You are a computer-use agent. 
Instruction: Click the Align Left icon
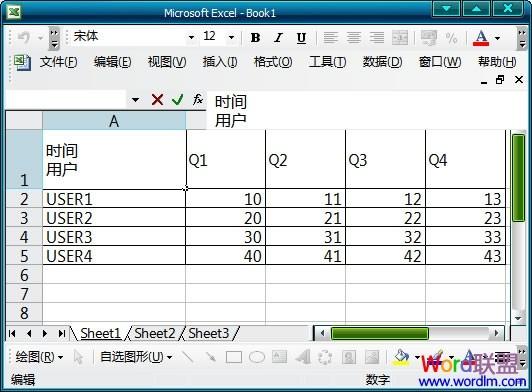click(331, 38)
